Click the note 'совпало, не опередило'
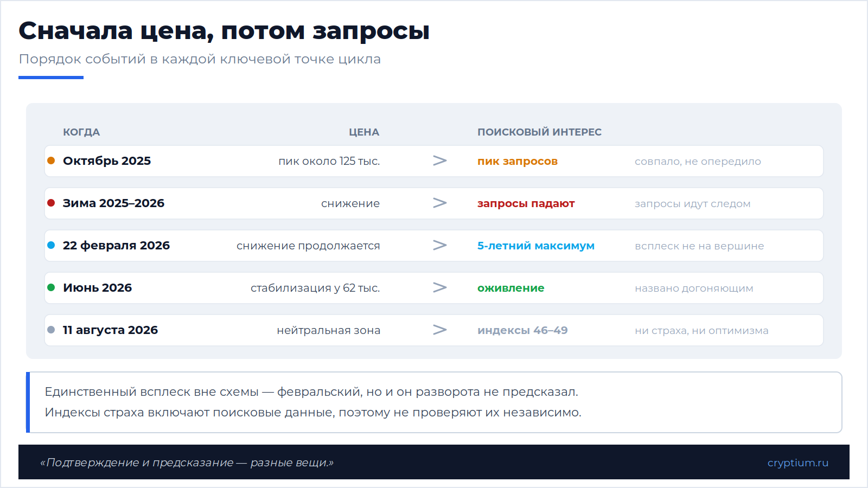Screen dimensions: 868x488 click(x=698, y=161)
